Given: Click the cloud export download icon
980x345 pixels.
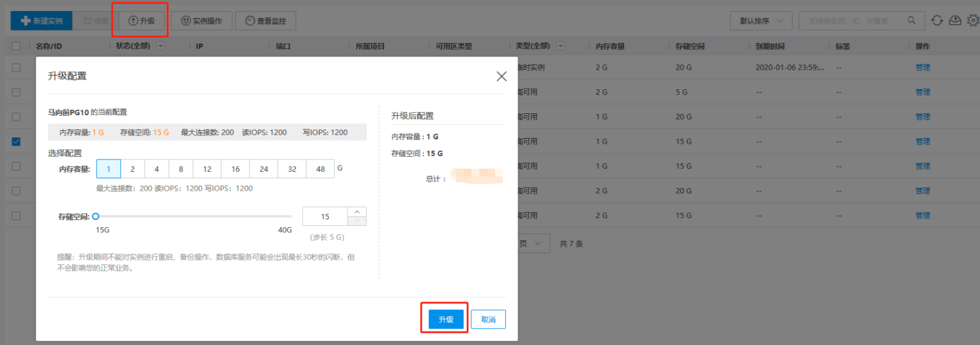Looking at the screenshot, I should tap(955, 20).
